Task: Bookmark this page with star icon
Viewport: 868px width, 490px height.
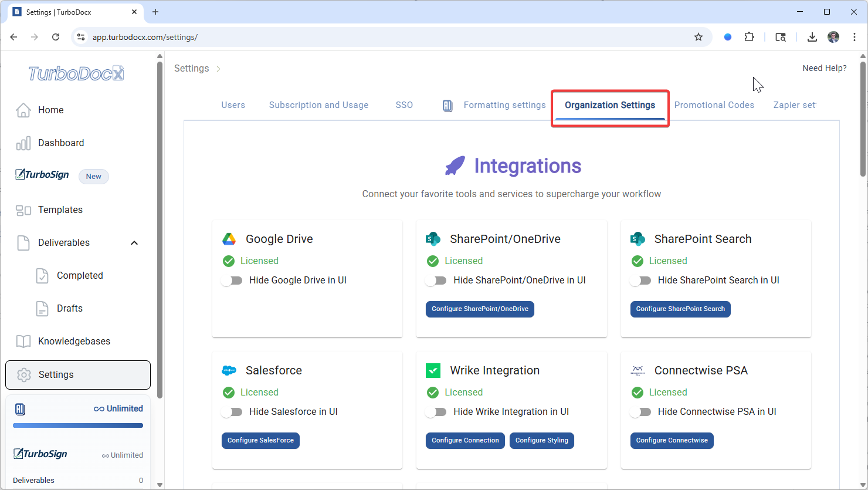Action: point(699,37)
